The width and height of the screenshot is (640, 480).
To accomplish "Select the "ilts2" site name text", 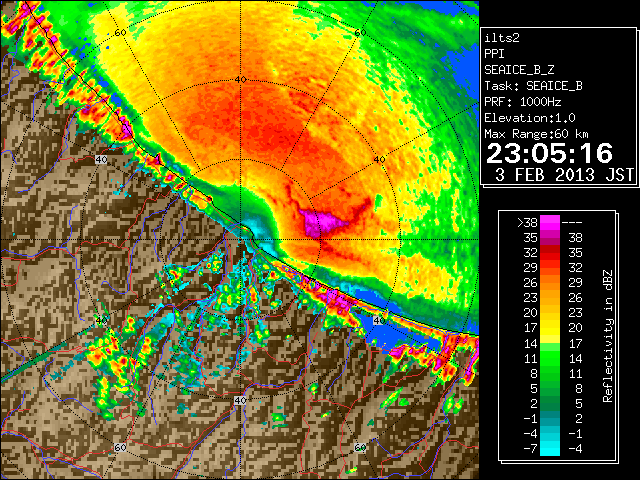I will coord(502,38).
